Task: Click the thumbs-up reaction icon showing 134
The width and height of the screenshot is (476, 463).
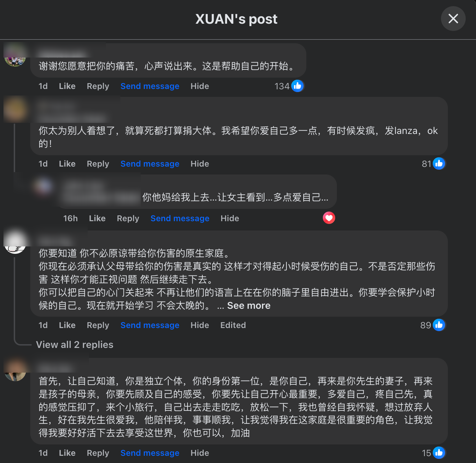Action: click(297, 86)
